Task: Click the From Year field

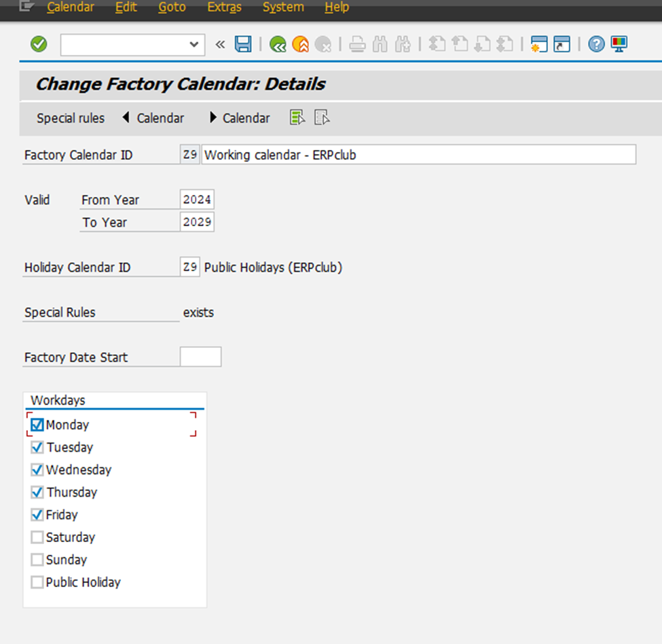Action: point(197,199)
